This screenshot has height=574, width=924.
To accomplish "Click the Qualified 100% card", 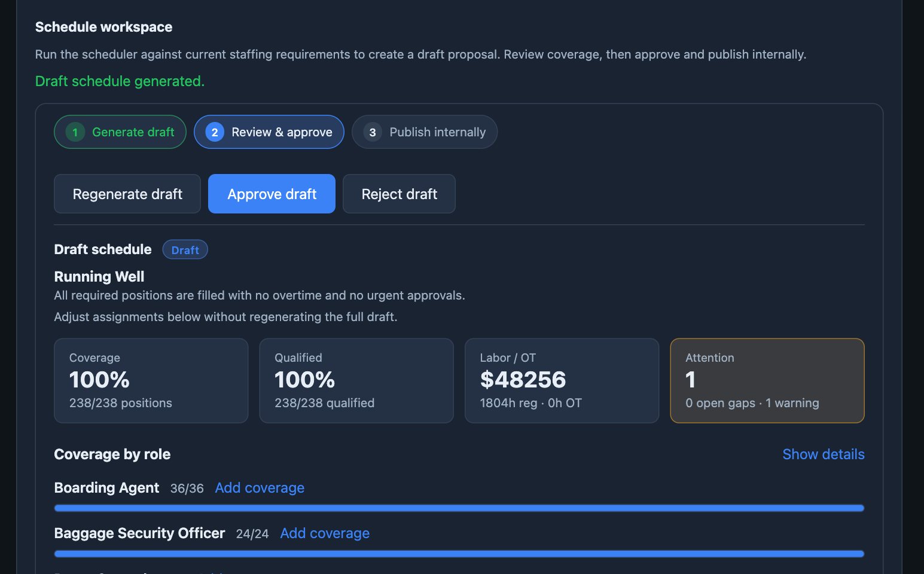I will (x=356, y=381).
